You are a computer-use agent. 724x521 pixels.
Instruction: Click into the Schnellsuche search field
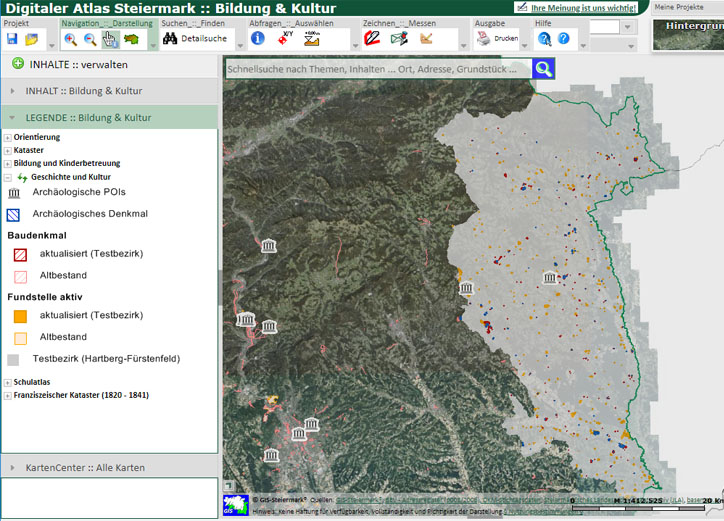pos(378,69)
